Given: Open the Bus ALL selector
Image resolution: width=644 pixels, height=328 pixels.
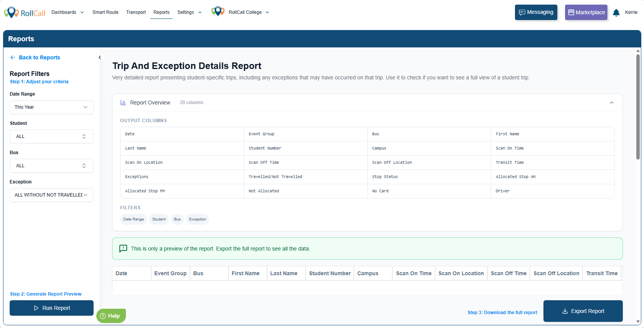Looking at the screenshot, I should 51,166.
